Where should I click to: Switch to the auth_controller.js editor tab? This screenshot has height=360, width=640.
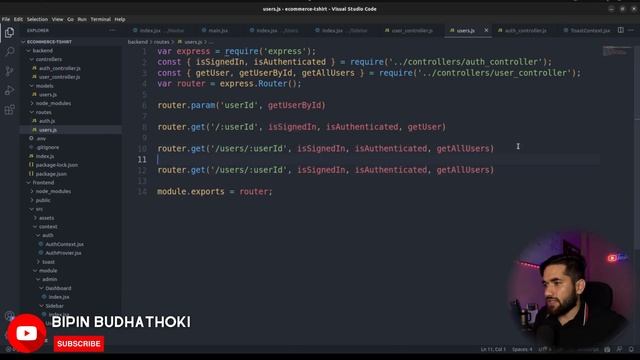point(525,30)
